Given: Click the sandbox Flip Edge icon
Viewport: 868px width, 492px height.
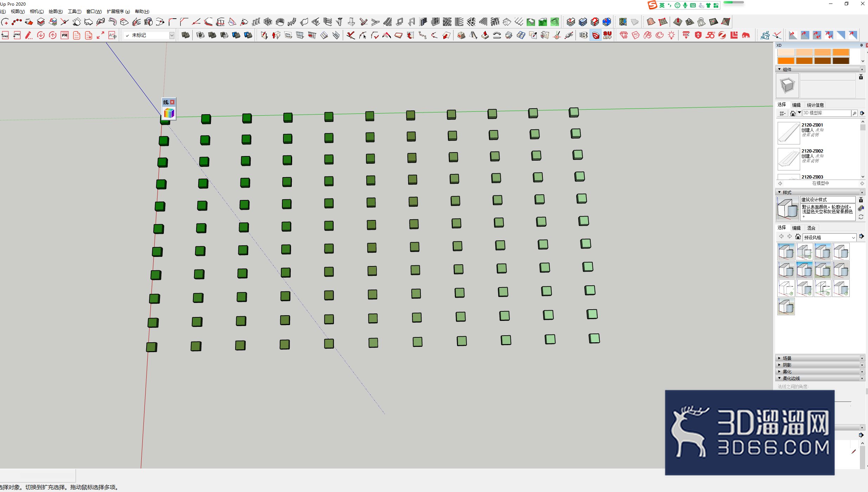Looking at the screenshot, I should [x=726, y=22].
